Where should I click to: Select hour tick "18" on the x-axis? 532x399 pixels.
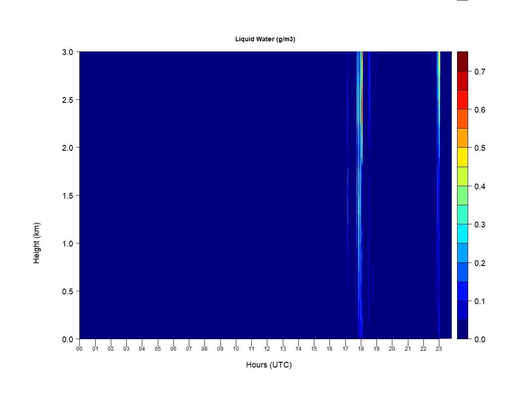tap(361, 349)
